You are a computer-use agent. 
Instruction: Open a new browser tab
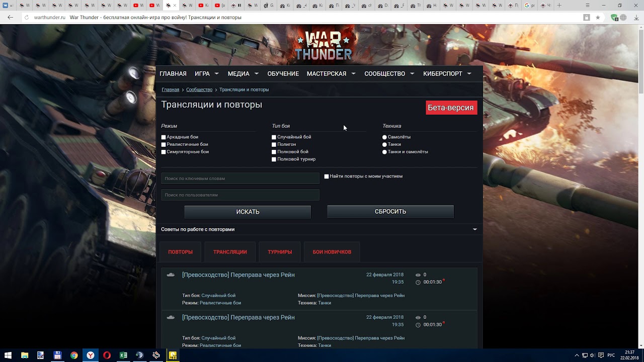click(559, 6)
